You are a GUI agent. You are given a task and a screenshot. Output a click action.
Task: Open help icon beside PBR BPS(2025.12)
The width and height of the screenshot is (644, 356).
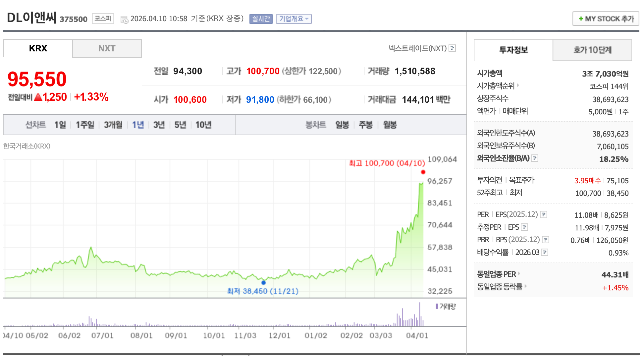pyautogui.click(x=546, y=240)
